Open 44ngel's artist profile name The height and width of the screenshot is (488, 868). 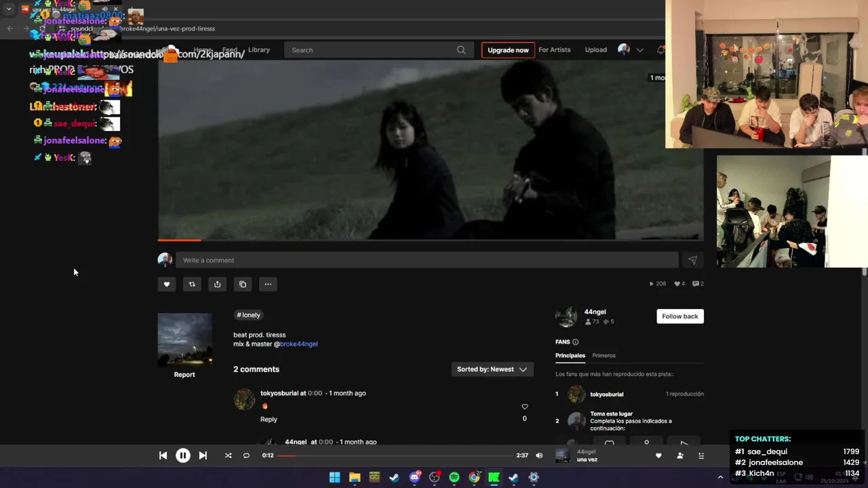(595, 312)
